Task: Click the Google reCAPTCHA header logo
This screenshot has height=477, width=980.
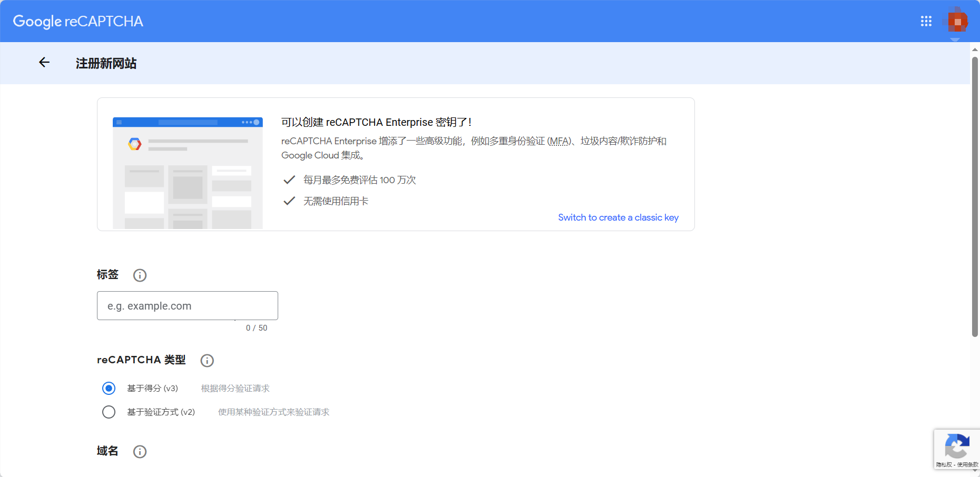Action: tap(78, 21)
